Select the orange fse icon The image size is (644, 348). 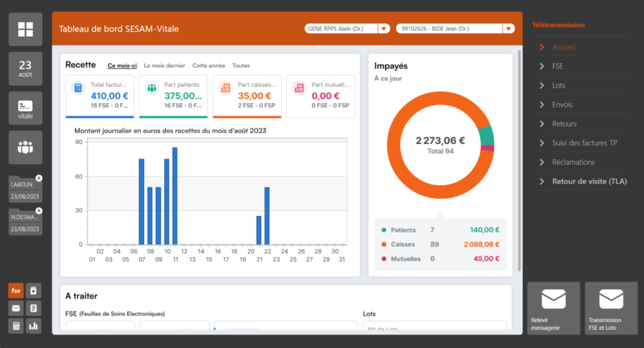pos(16,290)
